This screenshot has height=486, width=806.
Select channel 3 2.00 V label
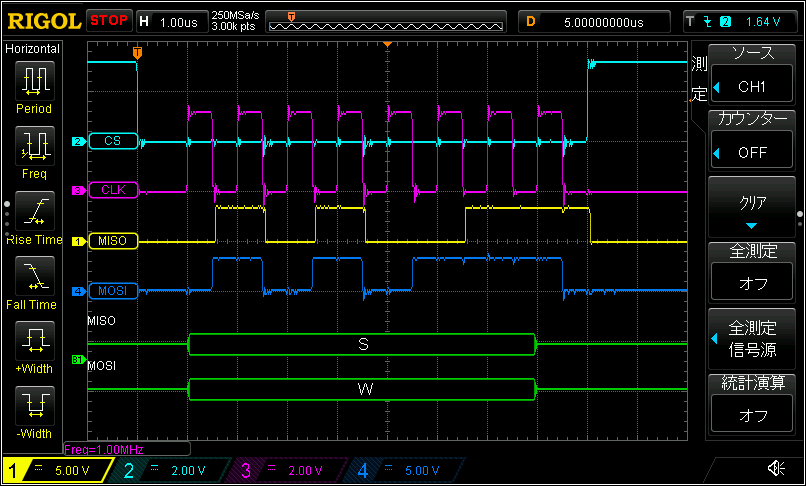(x=290, y=471)
